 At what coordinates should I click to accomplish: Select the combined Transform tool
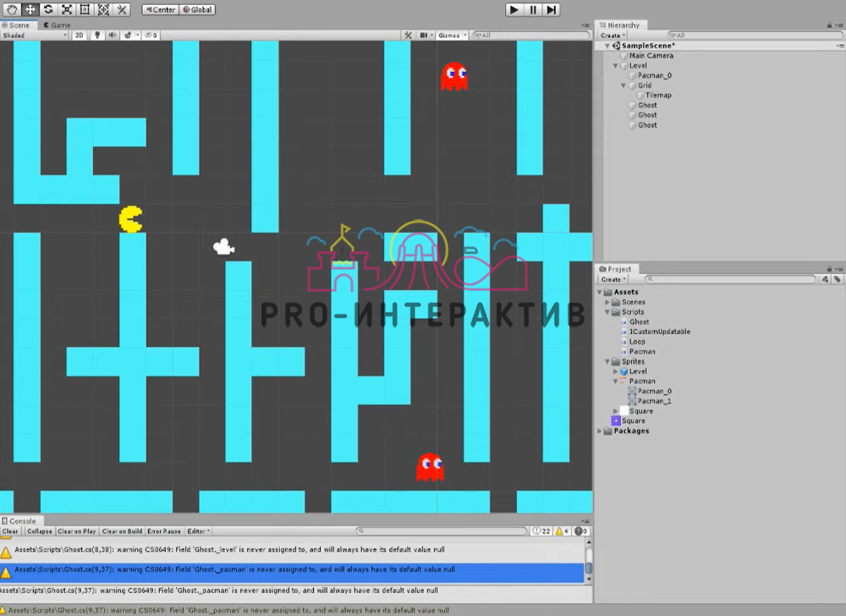point(103,9)
